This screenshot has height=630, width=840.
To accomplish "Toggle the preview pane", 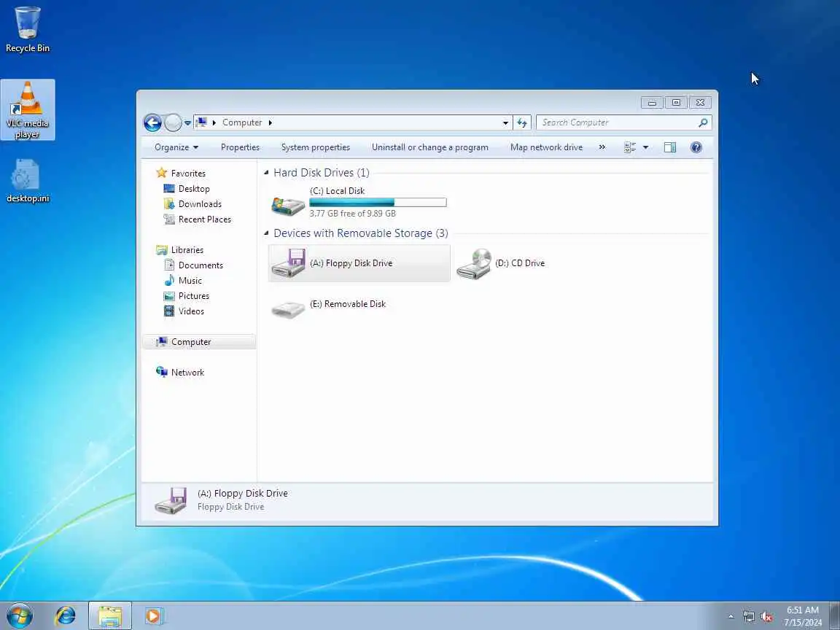I will coord(669,147).
